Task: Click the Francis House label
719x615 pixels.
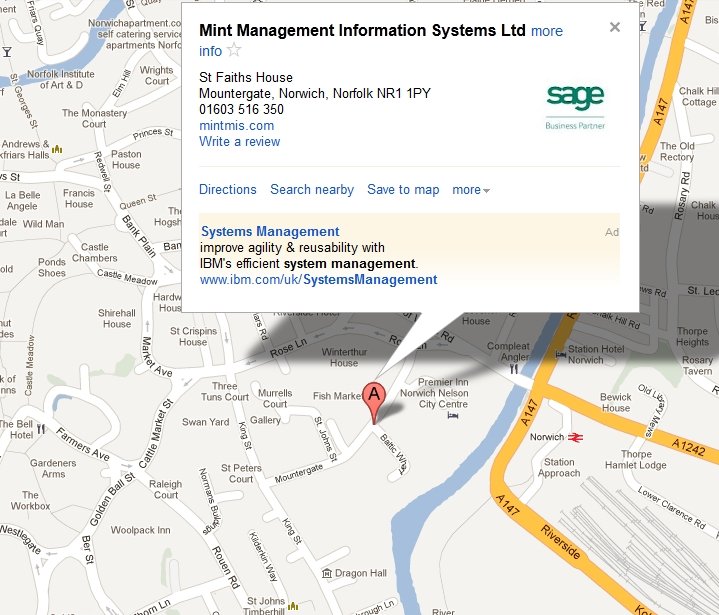Action: point(79,198)
